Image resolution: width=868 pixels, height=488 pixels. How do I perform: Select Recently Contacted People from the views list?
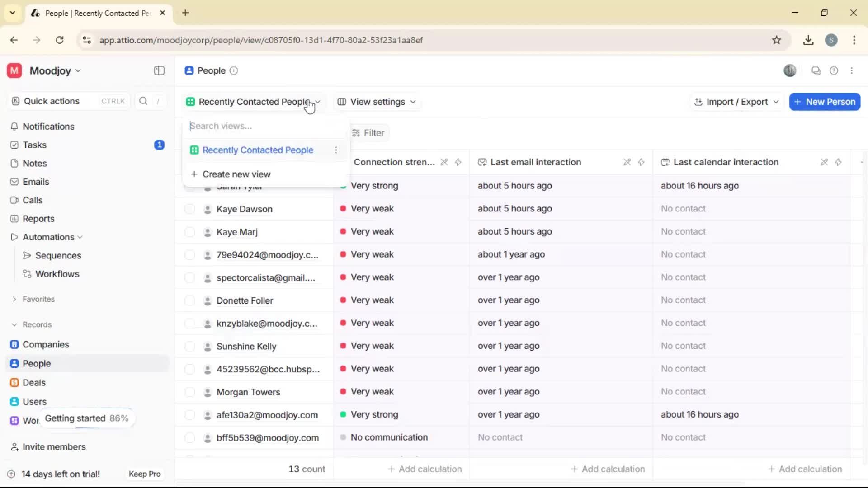pyautogui.click(x=258, y=150)
